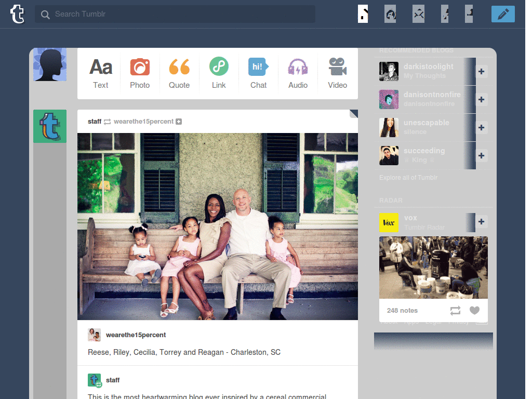Follow wearethe15percent via small plus icon
Screen dimensions: 532x399
(x=179, y=122)
